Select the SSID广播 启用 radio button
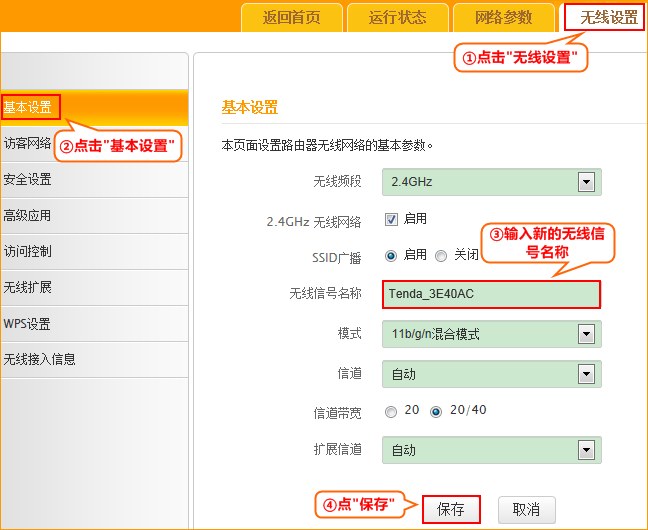The height and width of the screenshot is (530, 648). pos(391,256)
